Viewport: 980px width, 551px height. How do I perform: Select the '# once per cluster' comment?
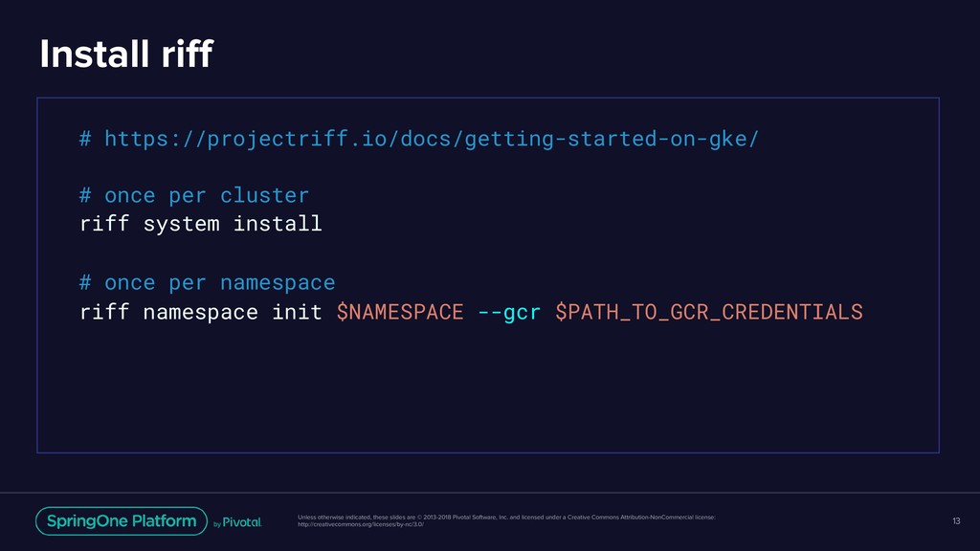point(194,195)
